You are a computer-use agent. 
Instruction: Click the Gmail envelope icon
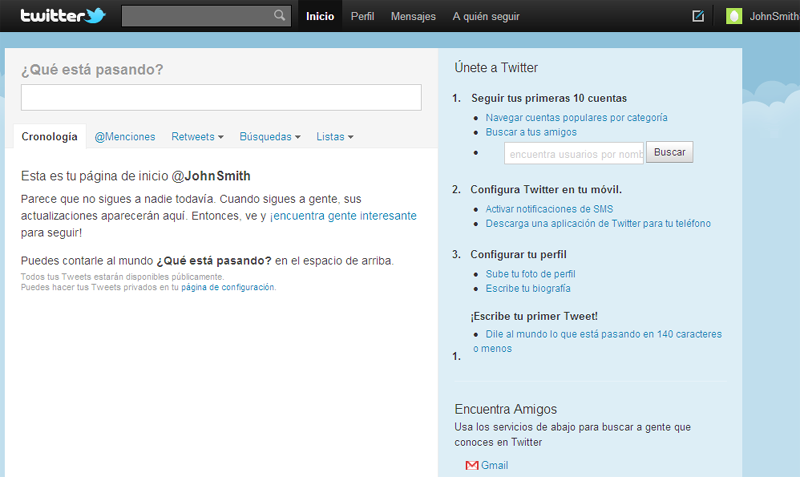click(472, 465)
